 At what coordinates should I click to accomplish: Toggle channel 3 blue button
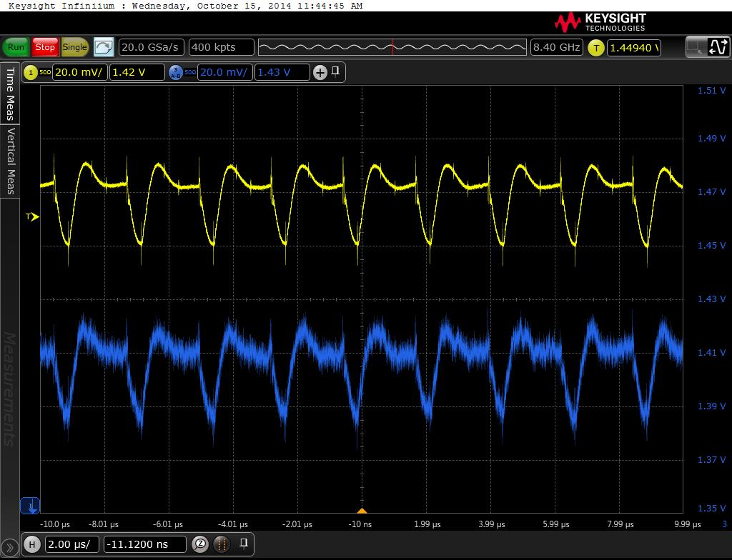point(176,72)
